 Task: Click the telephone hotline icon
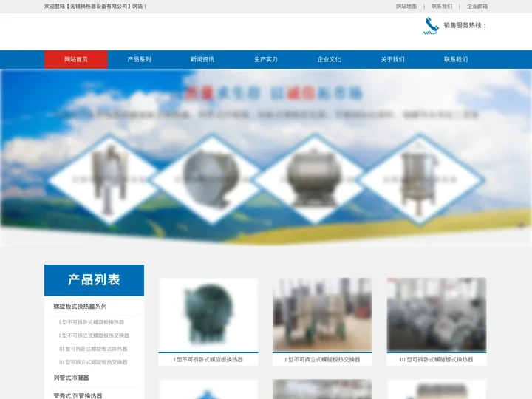431,26
